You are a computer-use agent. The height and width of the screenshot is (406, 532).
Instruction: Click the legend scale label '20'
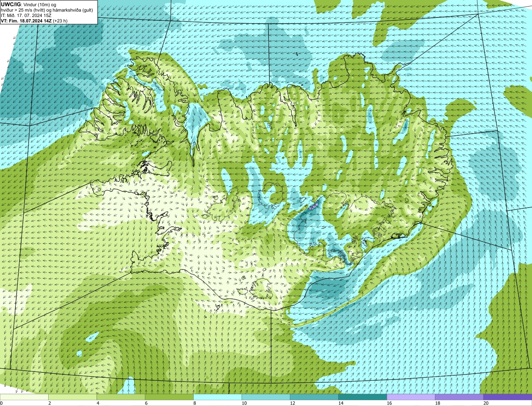tap(486, 403)
